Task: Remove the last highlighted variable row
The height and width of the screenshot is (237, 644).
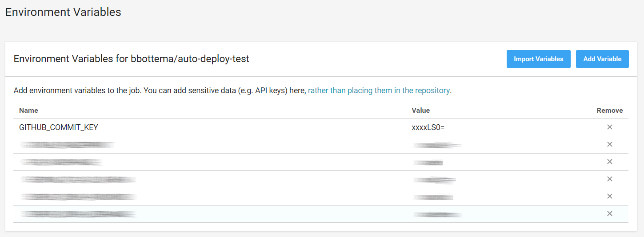Action: click(609, 214)
